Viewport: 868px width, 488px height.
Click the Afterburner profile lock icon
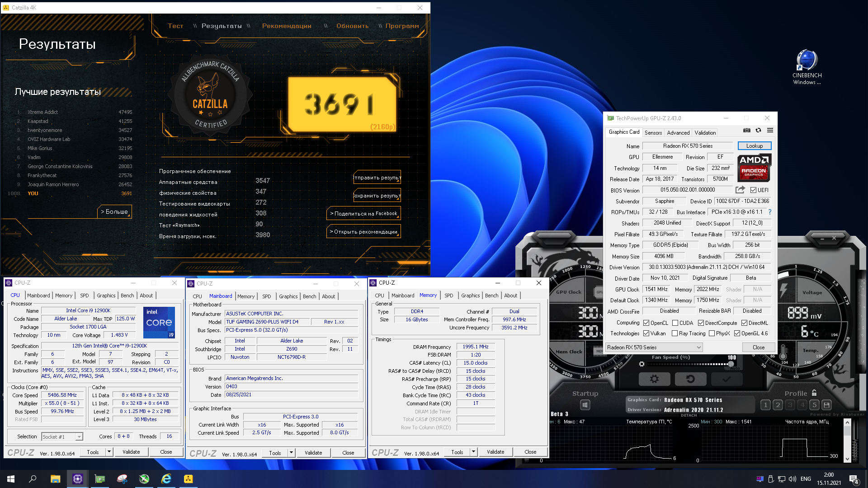[814, 393]
